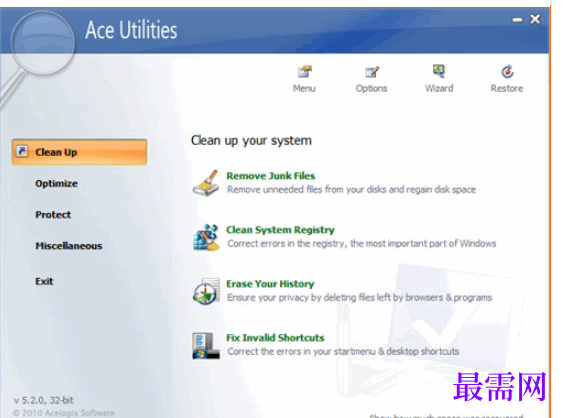Click the '2010 Acelogix Software' copyright text
Image resolution: width=565 pixels, height=418 pixels.
pyautogui.click(x=63, y=413)
